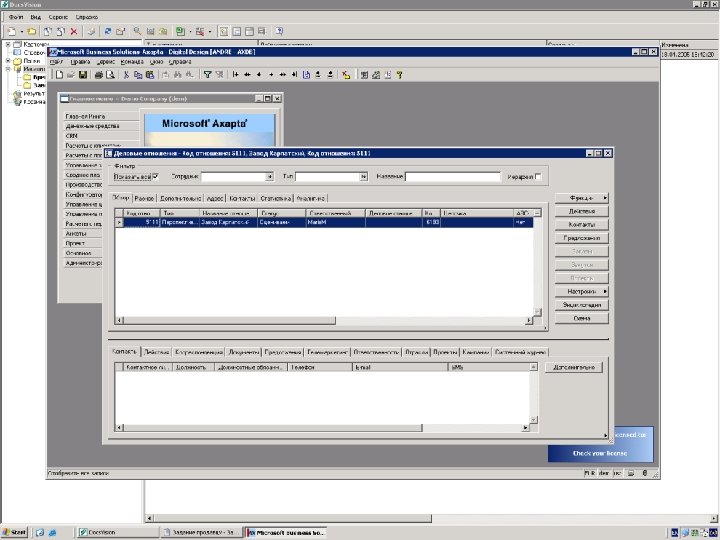Switch to 'Задание продавцу' taskbar item
Screen dimensions: 720x540
point(202,532)
